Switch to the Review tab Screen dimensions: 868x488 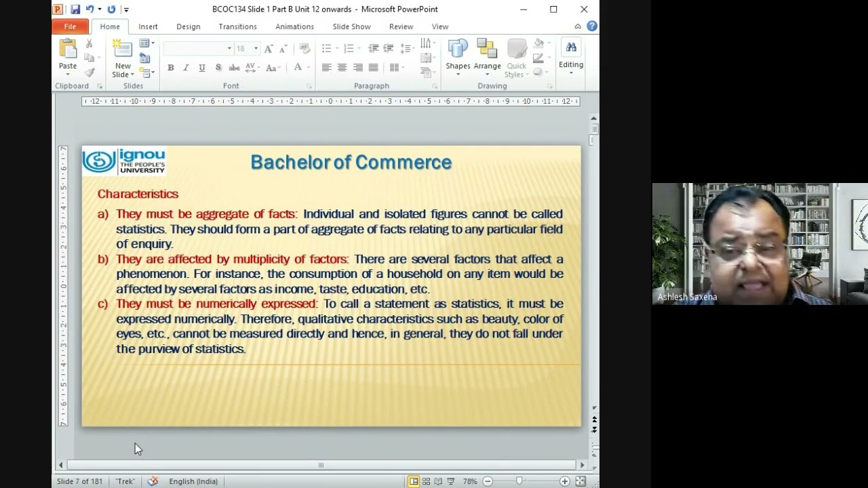point(401,26)
